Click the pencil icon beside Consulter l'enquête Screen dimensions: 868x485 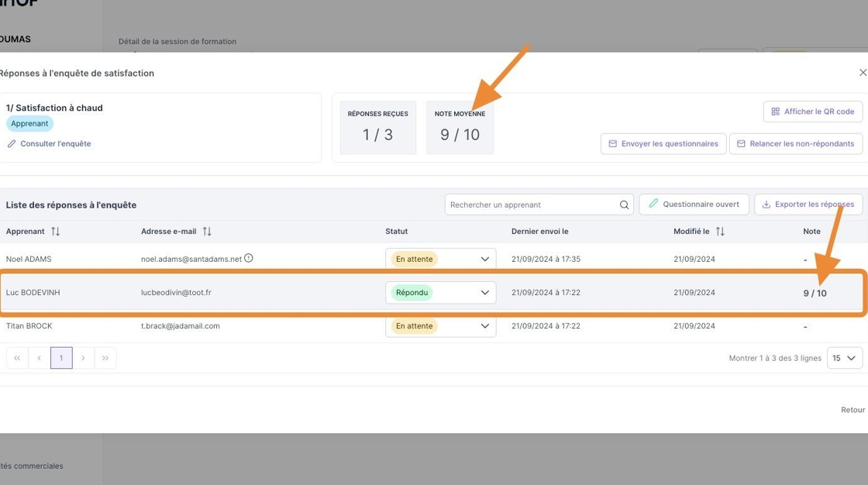point(12,144)
